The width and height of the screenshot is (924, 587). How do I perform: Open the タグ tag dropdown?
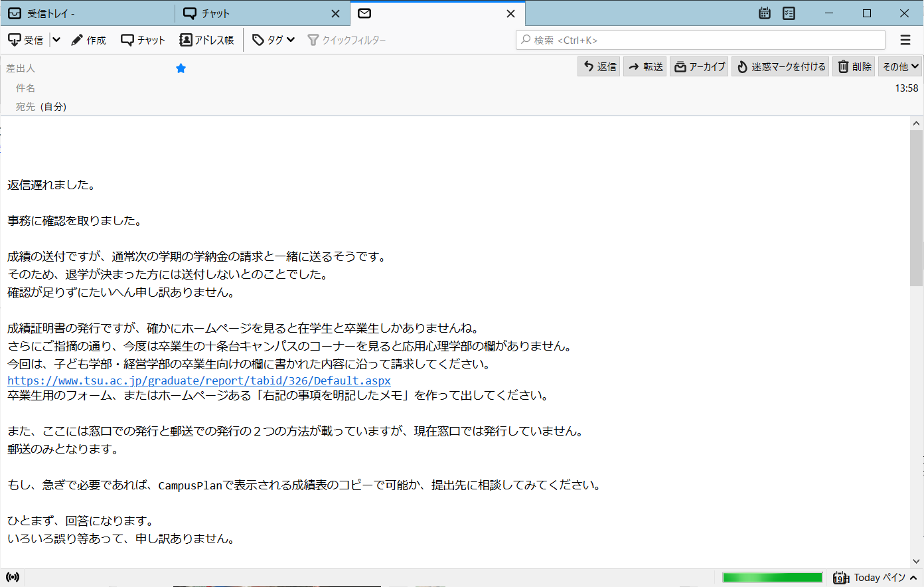pos(273,40)
